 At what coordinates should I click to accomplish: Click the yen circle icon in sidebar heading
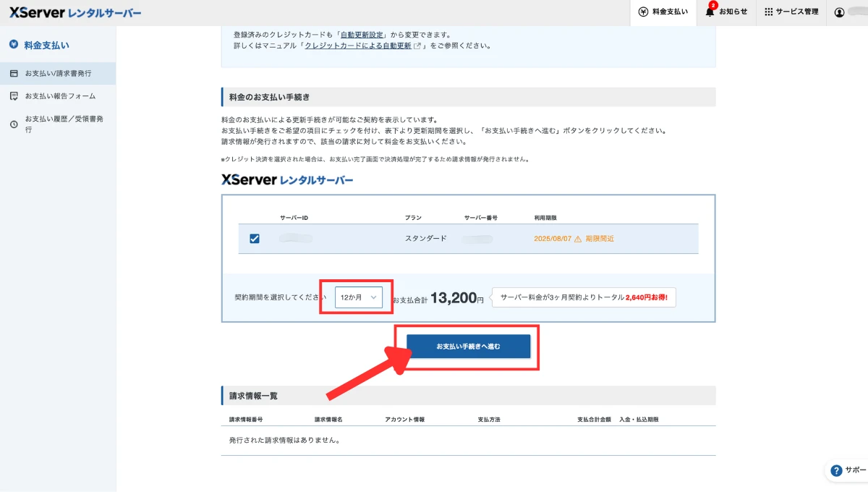click(14, 45)
